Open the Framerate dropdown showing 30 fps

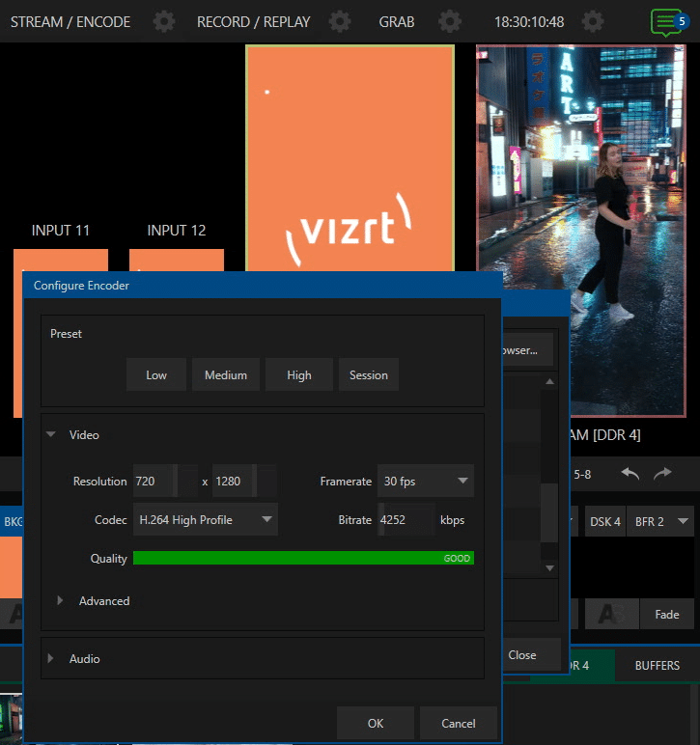click(426, 481)
